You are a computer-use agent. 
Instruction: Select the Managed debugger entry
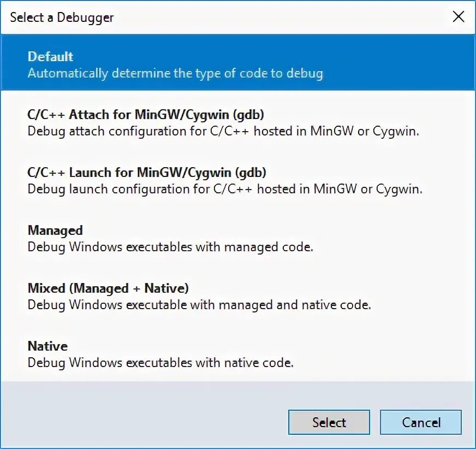[55, 231]
